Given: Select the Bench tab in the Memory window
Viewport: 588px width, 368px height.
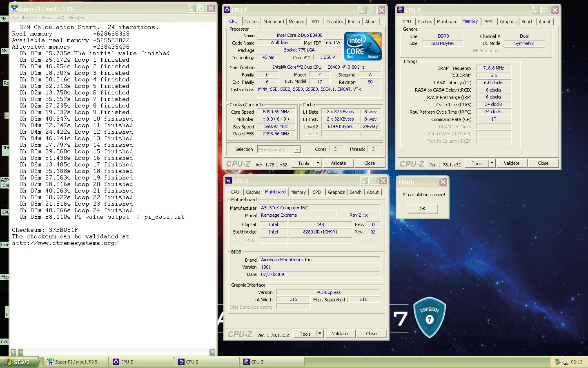Looking at the screenshot, I should click(528, 22).
